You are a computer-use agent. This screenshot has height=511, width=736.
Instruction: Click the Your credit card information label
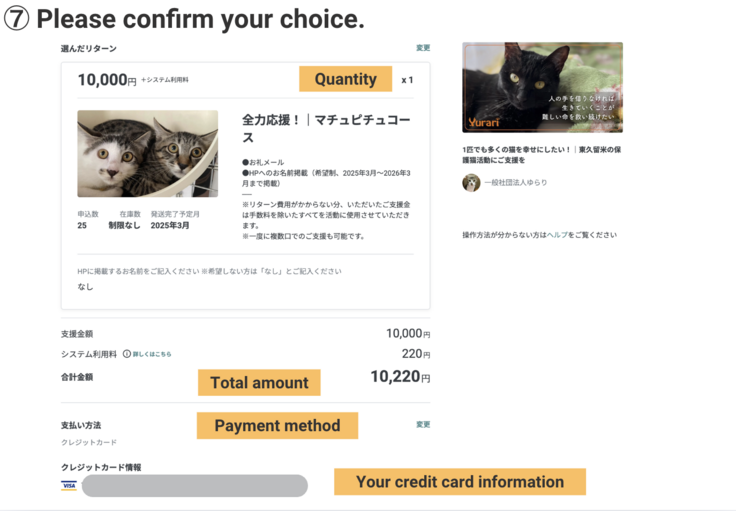tap(459, 482)
